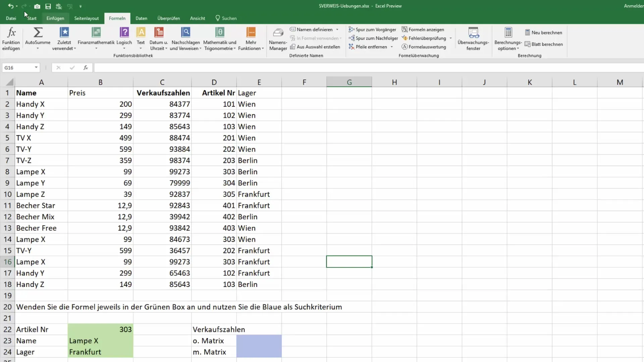Toggle the Spur zum Vorgänger option
This screenshot has width=644, height=362.
coord(373,29)
